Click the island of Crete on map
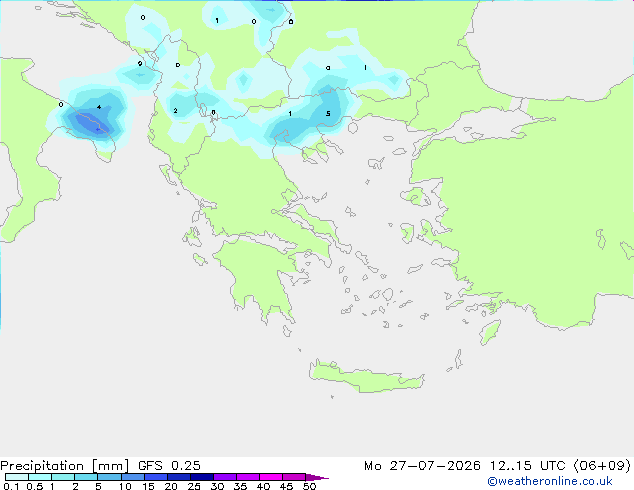 [366, 377]
